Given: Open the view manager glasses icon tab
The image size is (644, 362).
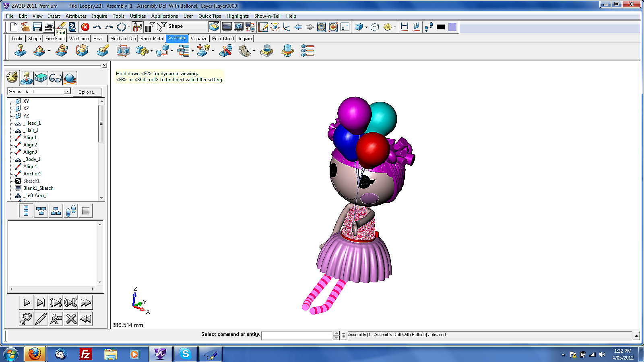Looking at the screenshot, I should pyautogui.click(x=56, y=77).
